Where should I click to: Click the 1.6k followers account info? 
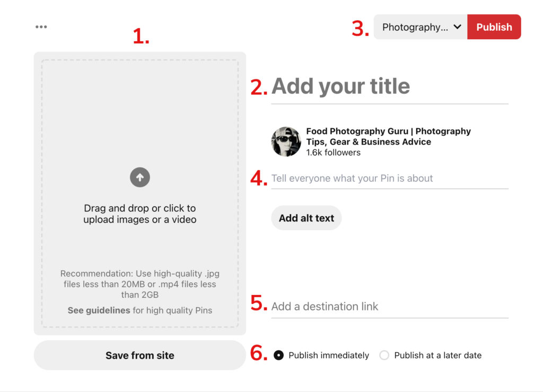point(332,152)
